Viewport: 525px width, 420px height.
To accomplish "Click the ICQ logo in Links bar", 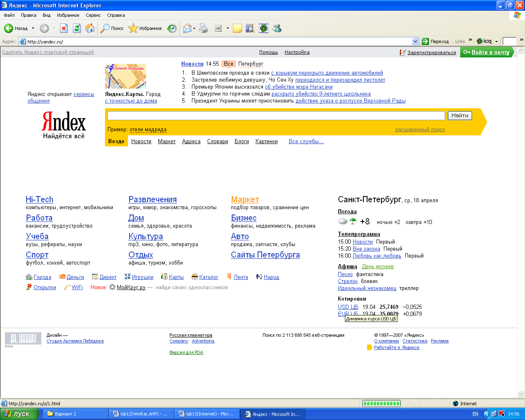I will point(484,41).
